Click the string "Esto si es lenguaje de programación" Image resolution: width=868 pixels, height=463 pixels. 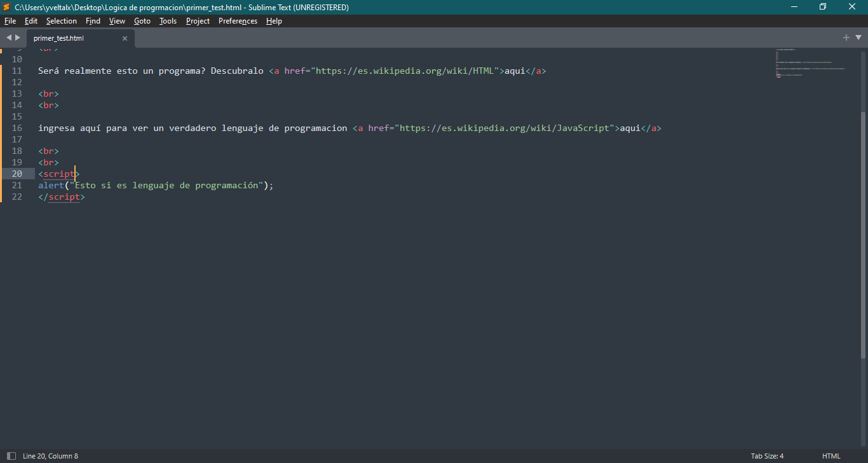(166, 185)
